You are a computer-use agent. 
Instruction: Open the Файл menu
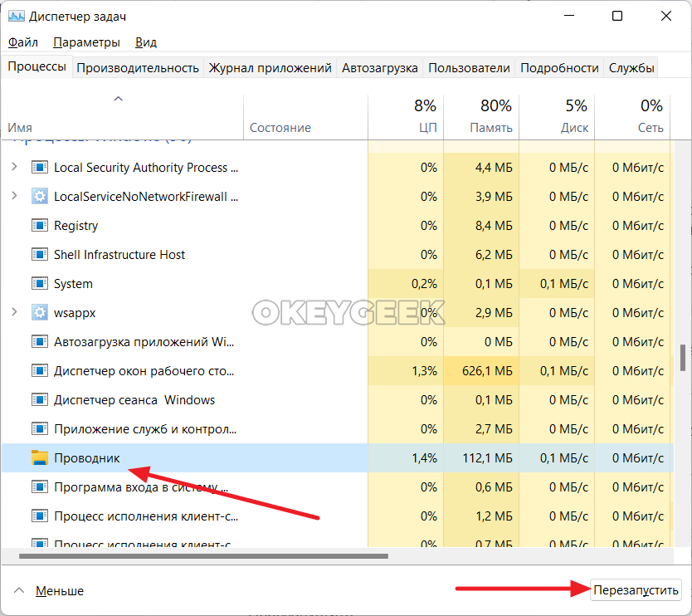pos(23,42)
